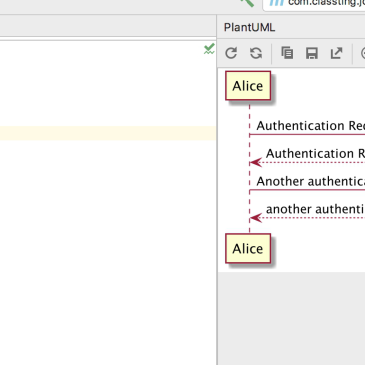Click the dotted Authentication Response message label
Image resolution: width=365 pixels, height=365 pixels.
pyautogui.click(x=315, y=154)
